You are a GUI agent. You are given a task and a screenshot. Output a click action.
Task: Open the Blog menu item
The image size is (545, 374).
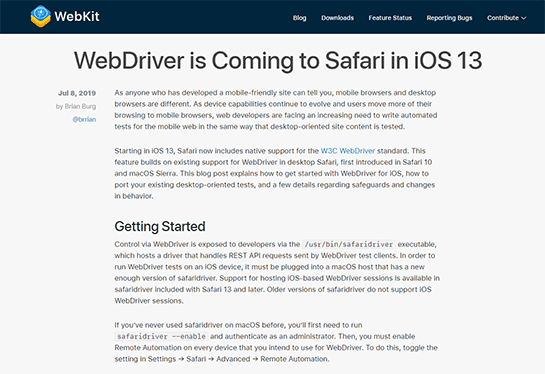[299, 18]
